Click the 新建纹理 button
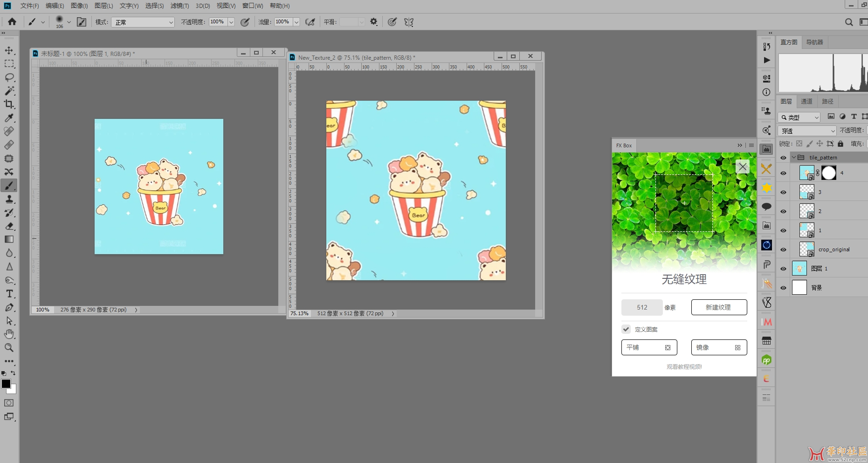Screen dimensions: 868x463 719,307
